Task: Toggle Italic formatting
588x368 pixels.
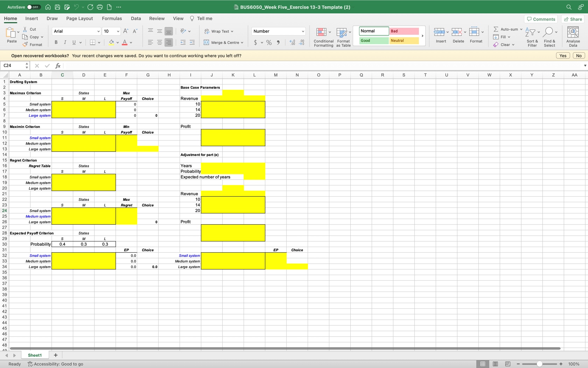Action: point(65,42)
